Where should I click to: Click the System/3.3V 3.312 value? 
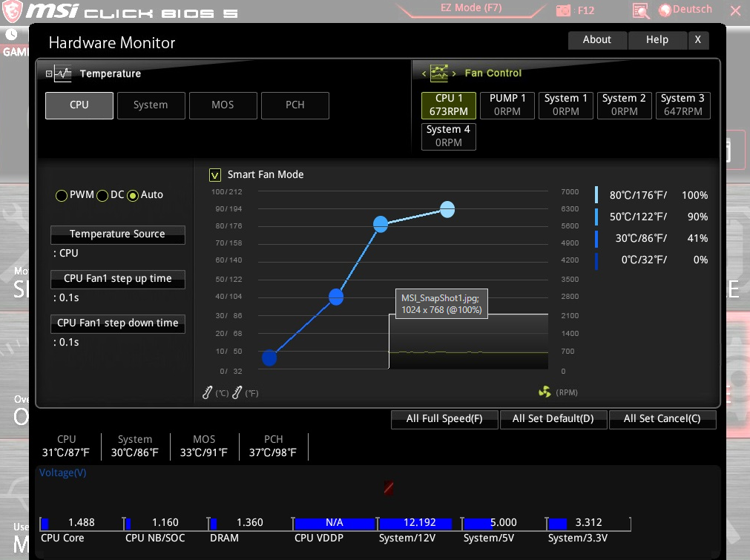click(x=589, y=523)
